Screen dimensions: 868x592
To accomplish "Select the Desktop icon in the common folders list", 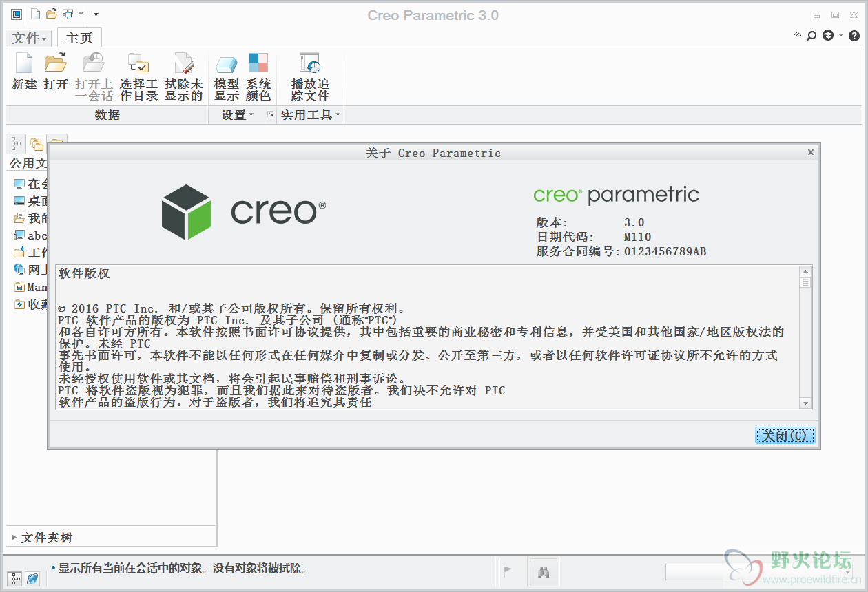I will click(19, 201).
